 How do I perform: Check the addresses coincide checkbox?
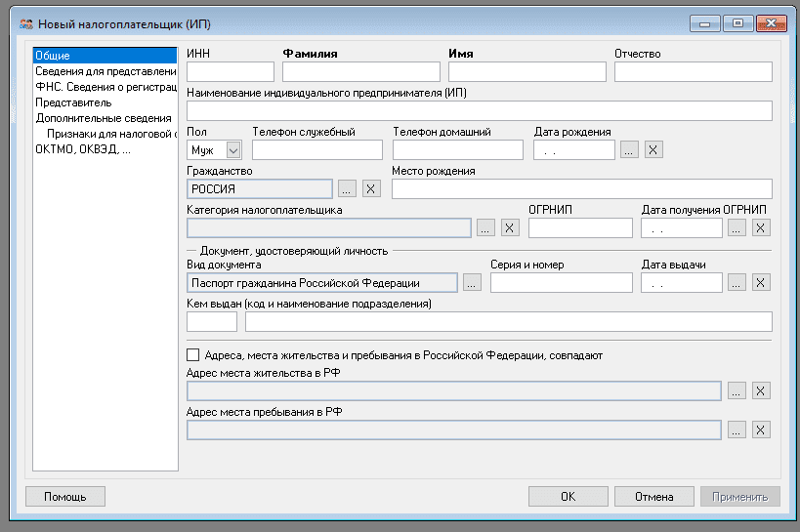coord(192,355)
